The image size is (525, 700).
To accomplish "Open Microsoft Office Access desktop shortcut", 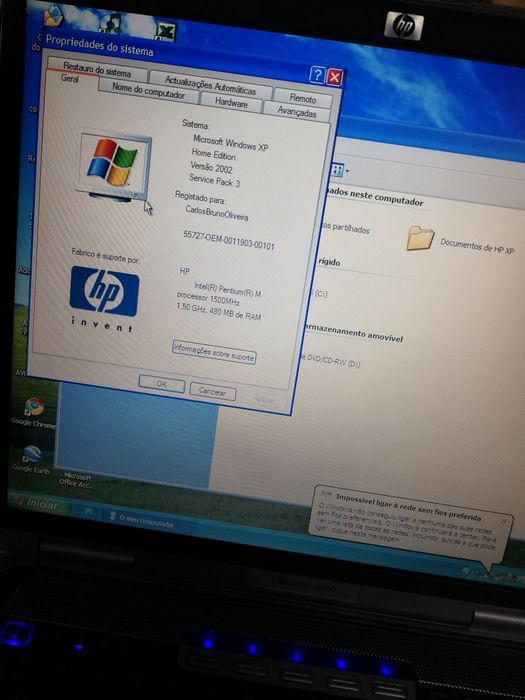I will point(77,479).
